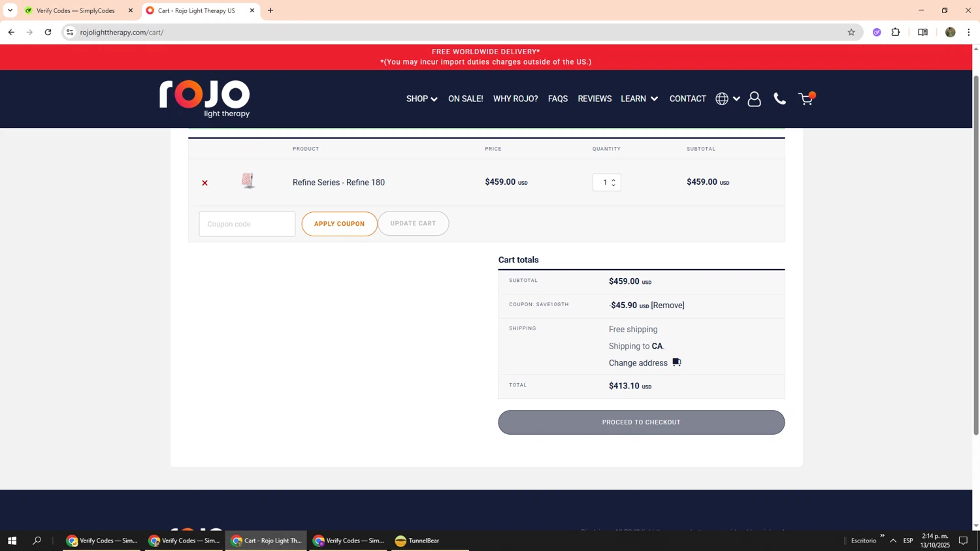Switch to the active Cart - Rojo Light taskbar window
Screen dimensions: 980x551
tap(266, 541)
